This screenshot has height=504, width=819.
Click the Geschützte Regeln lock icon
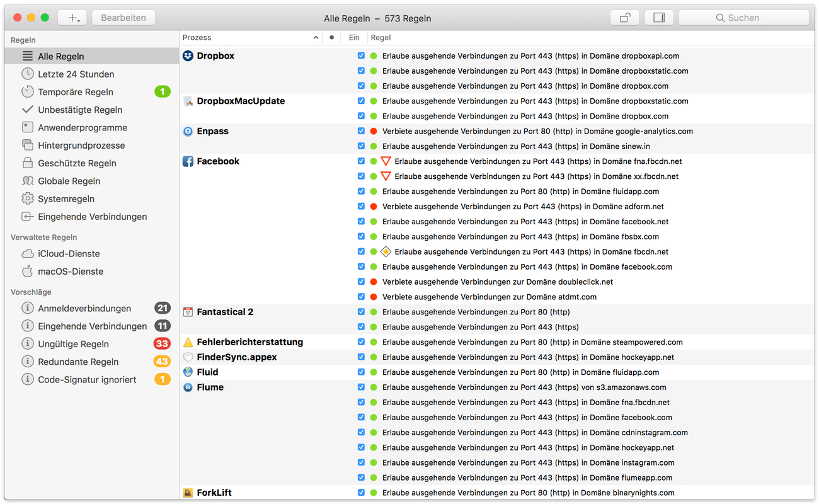pos(27,163)
